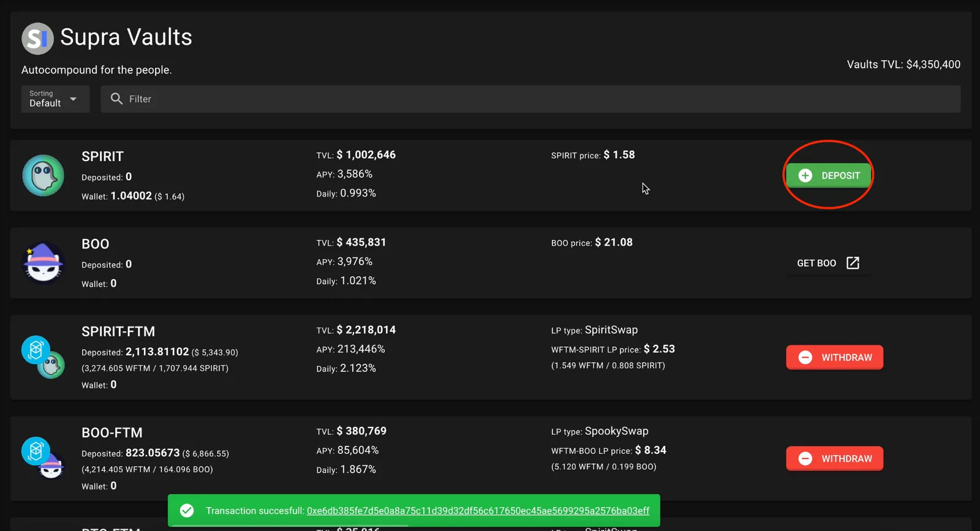Click the external link icon beside GET BOO
Viewport: 980px width, 531px height.
click(x=853, y=263)
